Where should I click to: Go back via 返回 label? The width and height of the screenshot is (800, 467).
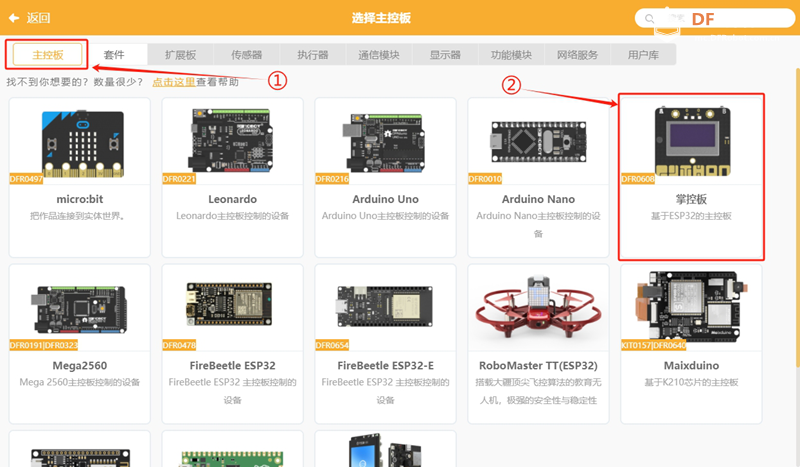point(38,18)
